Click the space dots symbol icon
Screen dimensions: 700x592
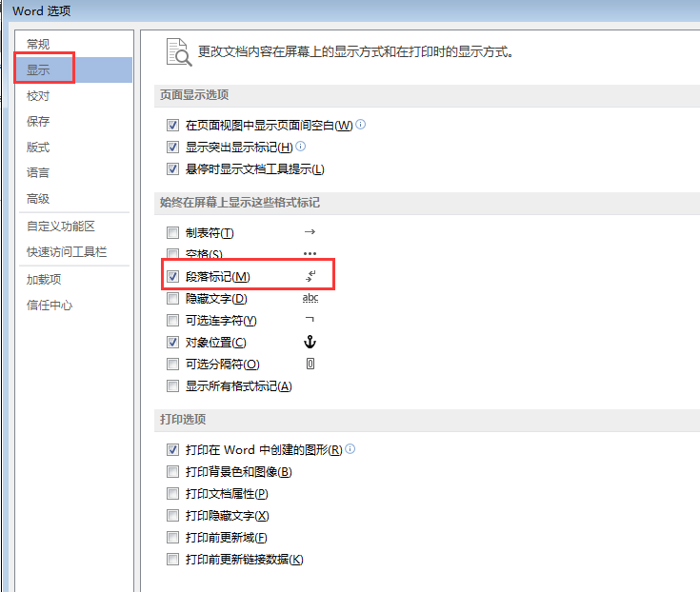click(310, 253)
